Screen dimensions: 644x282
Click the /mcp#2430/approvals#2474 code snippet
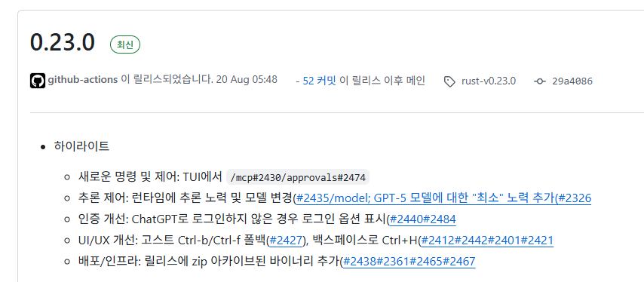[298, 177]
